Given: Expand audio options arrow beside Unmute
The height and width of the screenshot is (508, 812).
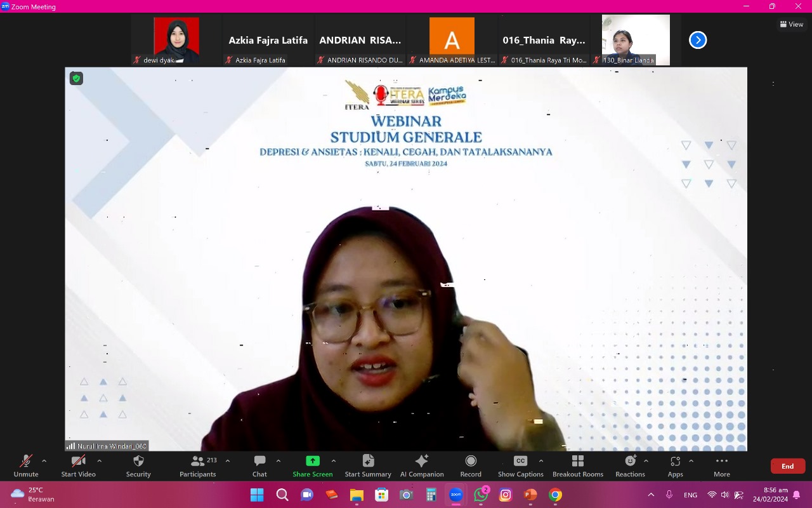Looking at the screenshot, I should [44, 461].
